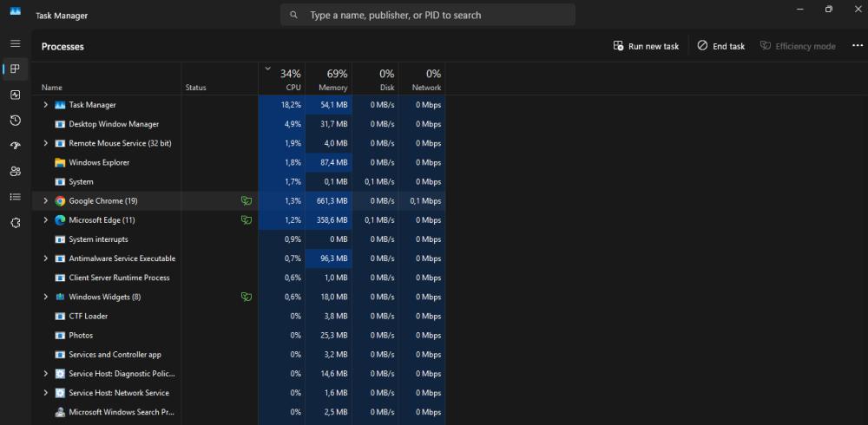Click the search magnifier icon

click(x=294, y=15)
